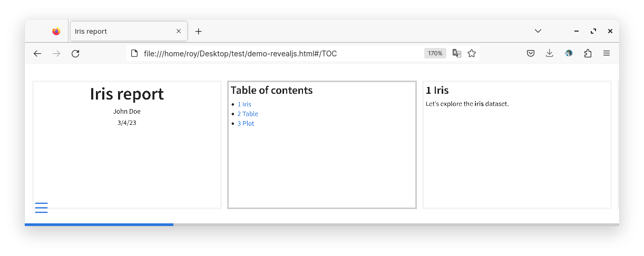Follow the "2 Table" contents link
The image size is (644, 256).
click(247, 114)
